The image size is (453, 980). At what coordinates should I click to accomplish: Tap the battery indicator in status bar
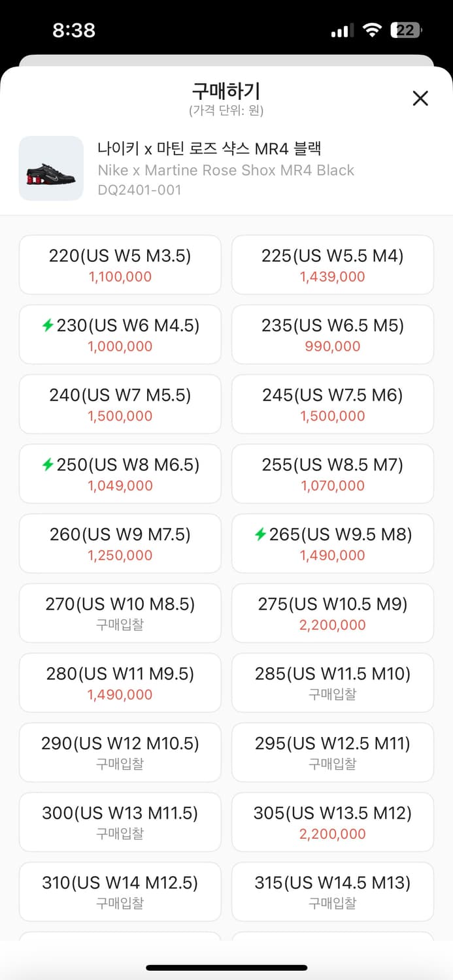pos(407,30)
